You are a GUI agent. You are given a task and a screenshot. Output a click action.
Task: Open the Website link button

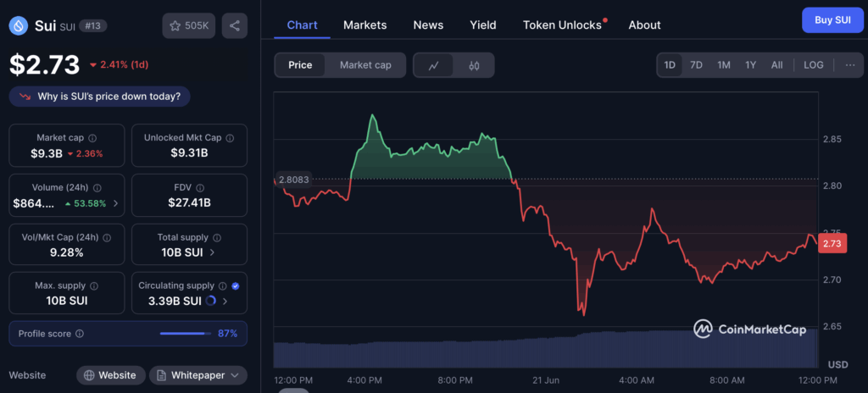tap(111, 375)
